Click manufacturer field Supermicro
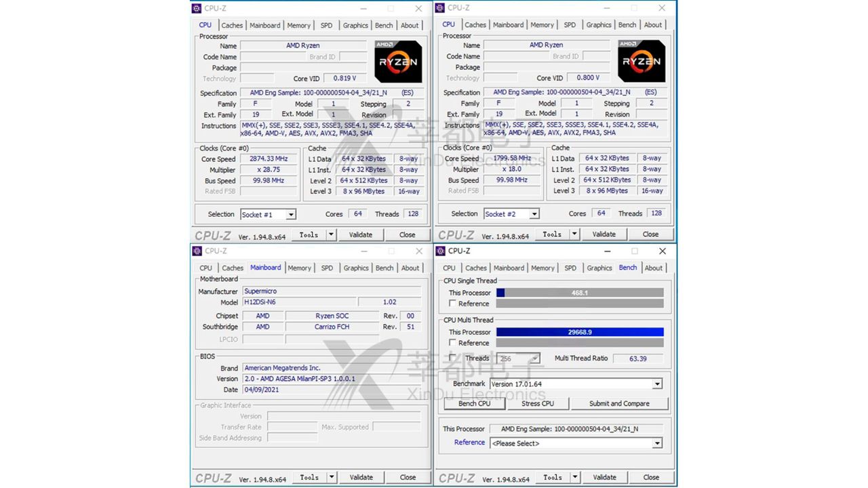Image resolution: width=868 pixels, height=488 pixels. [x=331, y=291]
